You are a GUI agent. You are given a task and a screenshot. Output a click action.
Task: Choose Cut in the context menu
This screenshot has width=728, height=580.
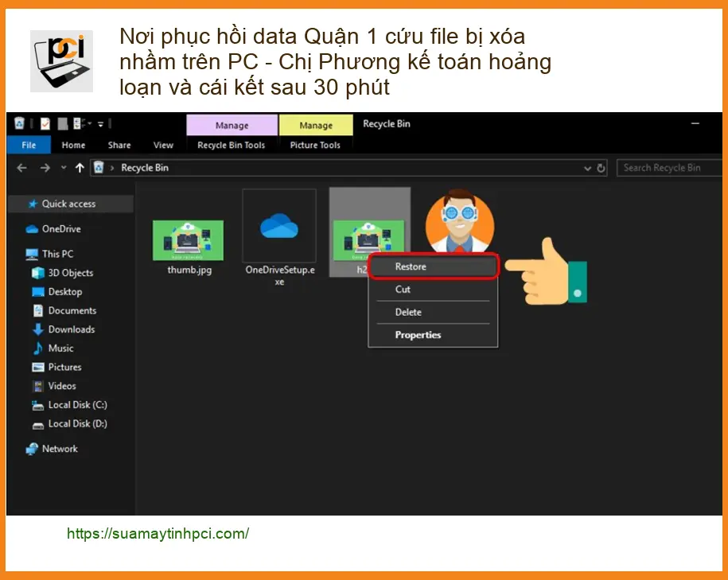click(433, 290)
